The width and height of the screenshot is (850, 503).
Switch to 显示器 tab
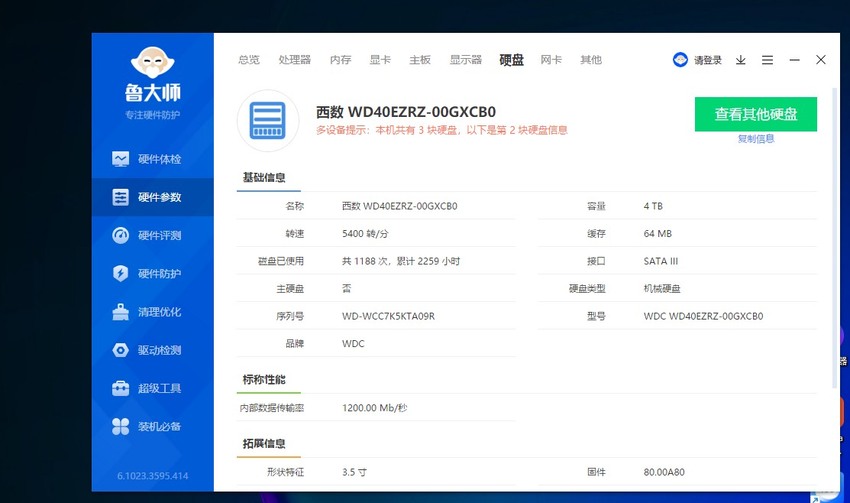click(466, 60)
